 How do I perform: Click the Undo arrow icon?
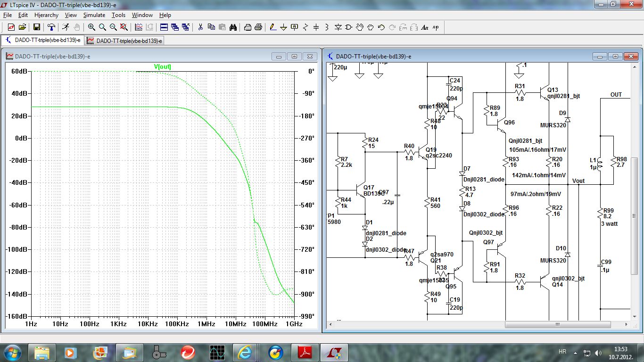pyautogui.click(x=381, y=27)
